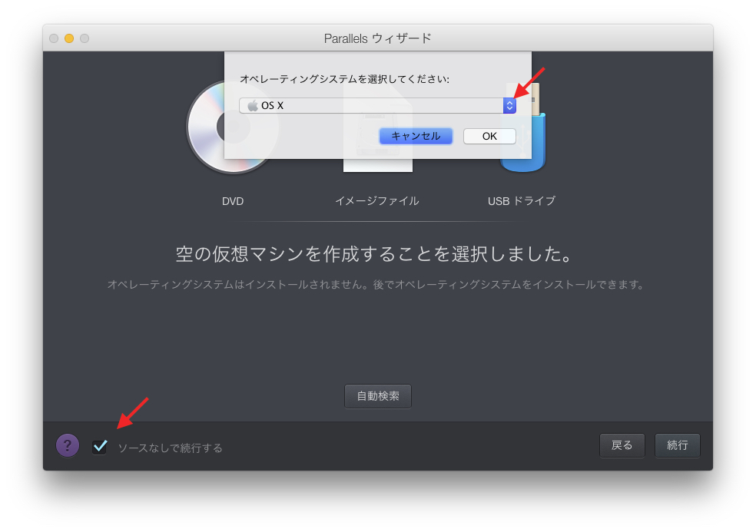Screen dimensions: 756x532
Task: Click the Parallels ウィザード title text
Action: [377, 38]
